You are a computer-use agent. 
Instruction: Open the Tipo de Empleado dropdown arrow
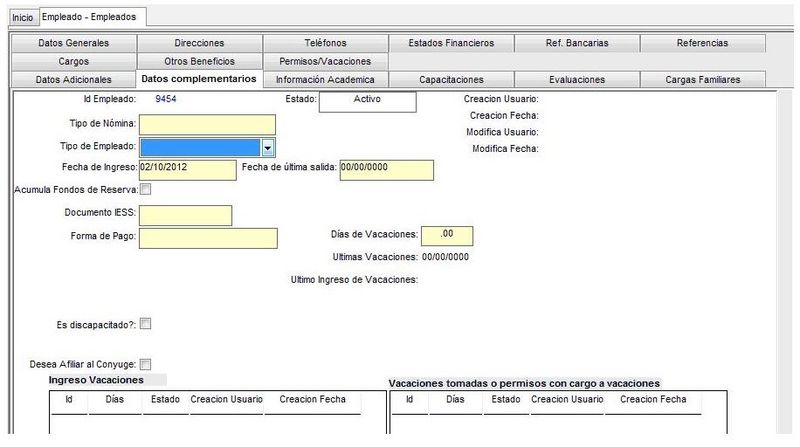pos(268,148)
